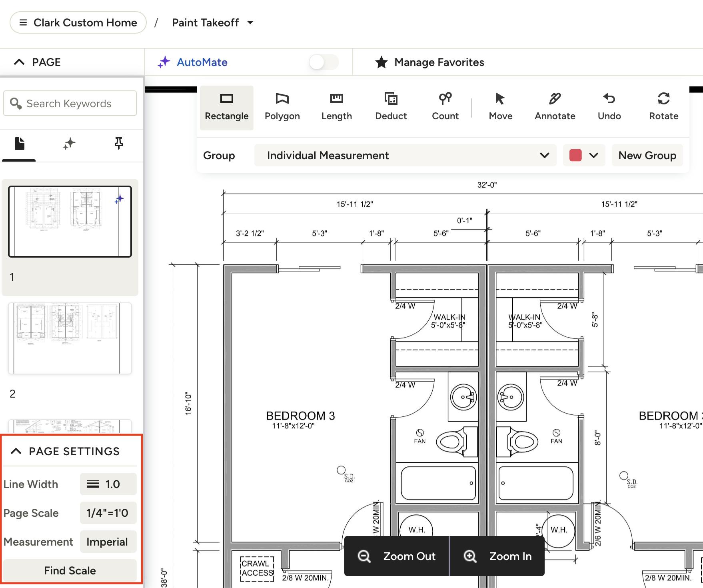Select the Count tool
703x588 pixels.
point(445,107)
